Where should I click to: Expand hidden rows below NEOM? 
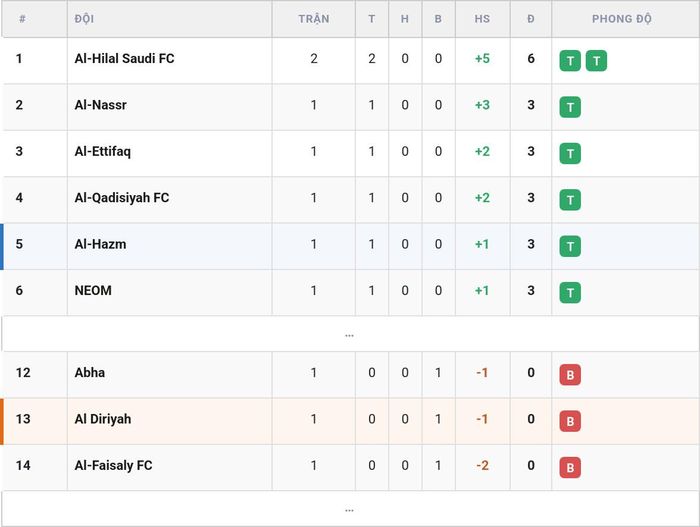pos(350,334)
